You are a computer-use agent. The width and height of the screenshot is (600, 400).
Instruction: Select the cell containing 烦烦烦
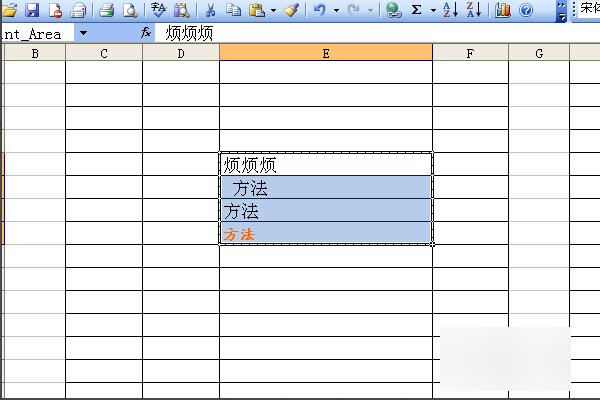coord(326,164)
